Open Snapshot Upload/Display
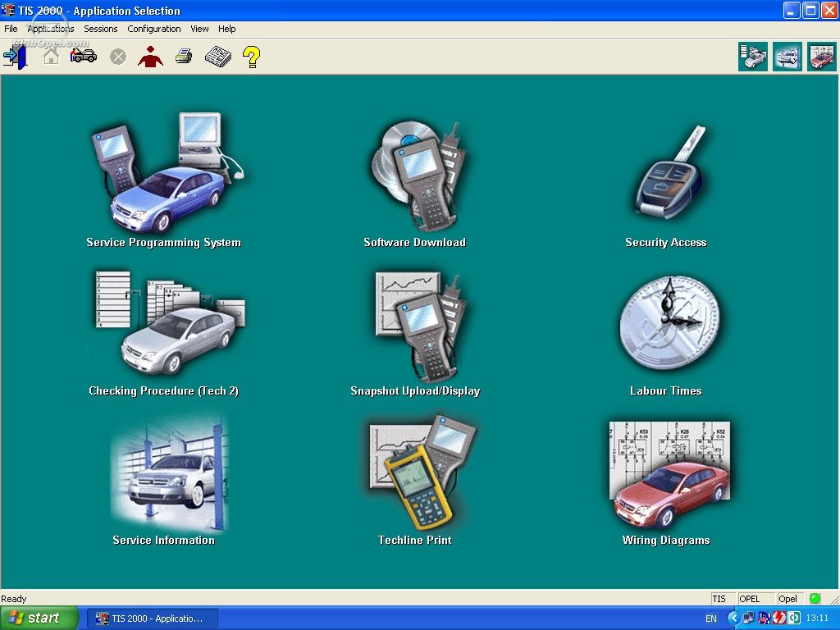Screen dimensions: 840x630 (x=415, y=335)
